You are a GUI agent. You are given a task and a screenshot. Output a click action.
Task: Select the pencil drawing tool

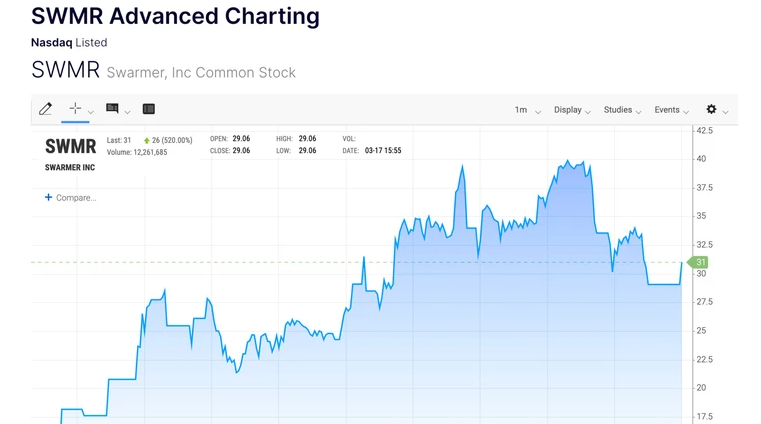pos(45,109)
